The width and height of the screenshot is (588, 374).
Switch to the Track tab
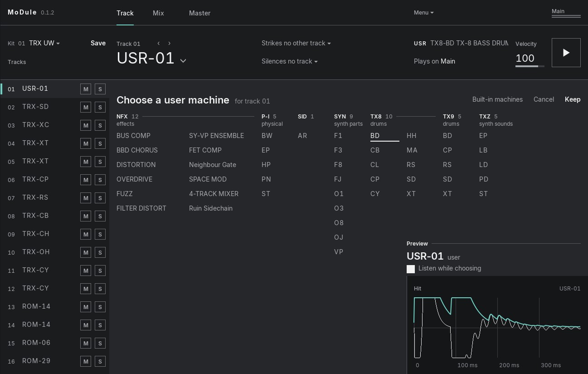(125, 13)
